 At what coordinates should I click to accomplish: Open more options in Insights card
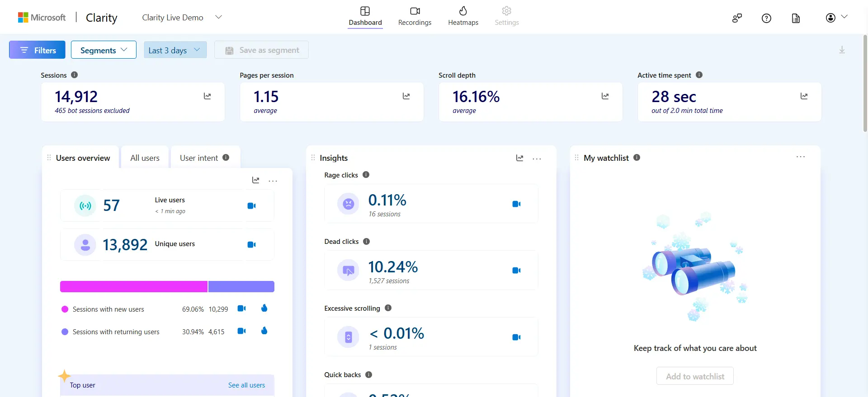(x=537, y=159)
